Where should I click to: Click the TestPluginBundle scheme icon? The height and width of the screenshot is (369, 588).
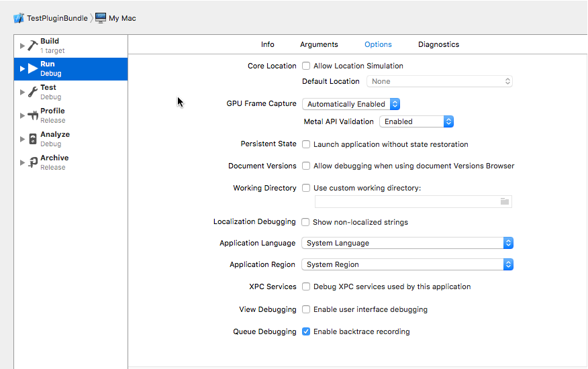pos(19,18)
